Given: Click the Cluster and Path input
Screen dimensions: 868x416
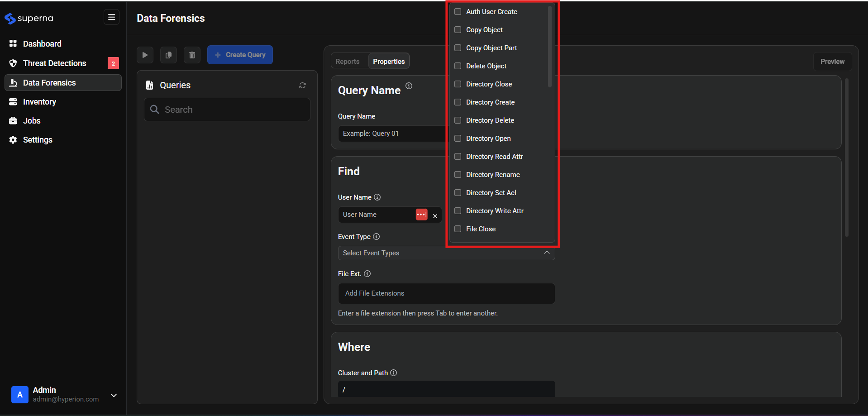Looking at the screenshot, I should 446,389.
